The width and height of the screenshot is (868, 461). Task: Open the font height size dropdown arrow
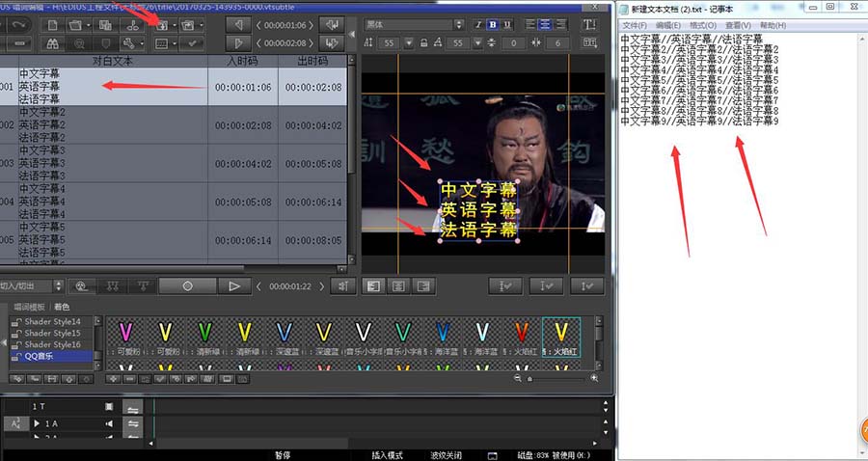(x=409, y=42)
